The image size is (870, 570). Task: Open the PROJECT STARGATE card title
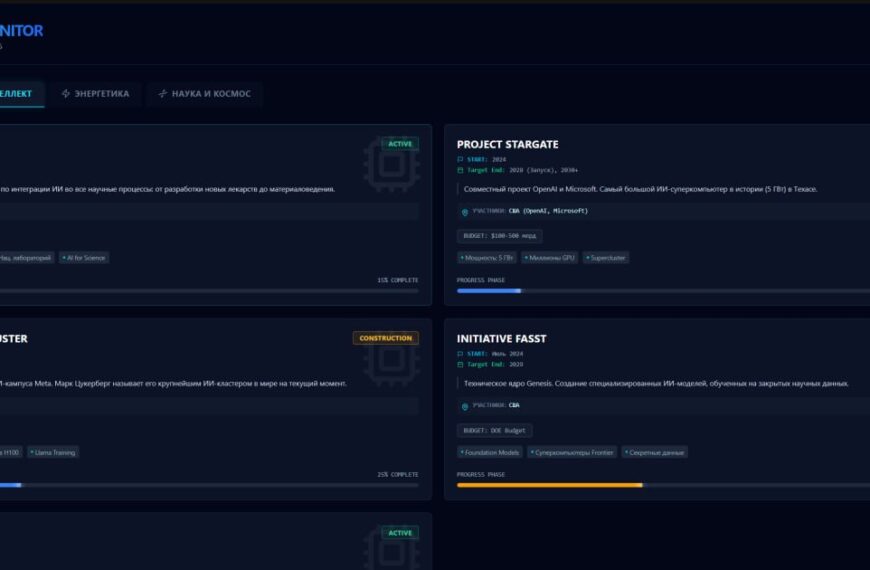(507, 144)
